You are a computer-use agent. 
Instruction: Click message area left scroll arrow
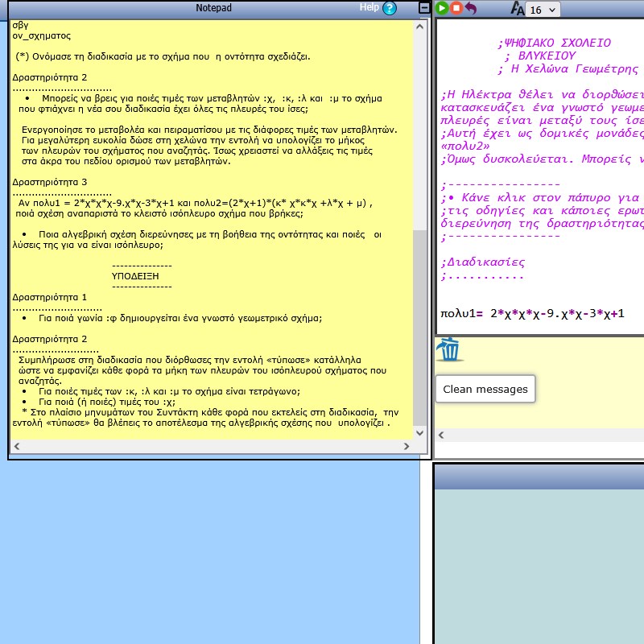[441, 435]
